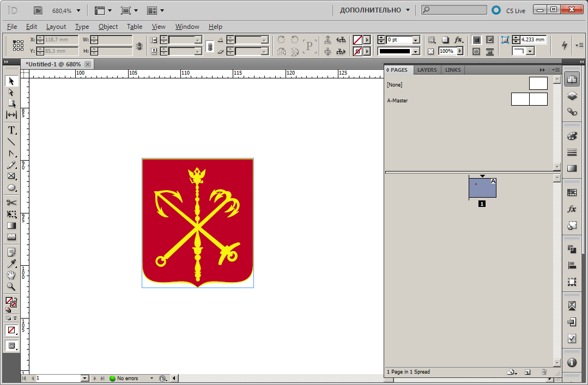
Task: Pick the Ellipse tool
Action: point(11,187)
